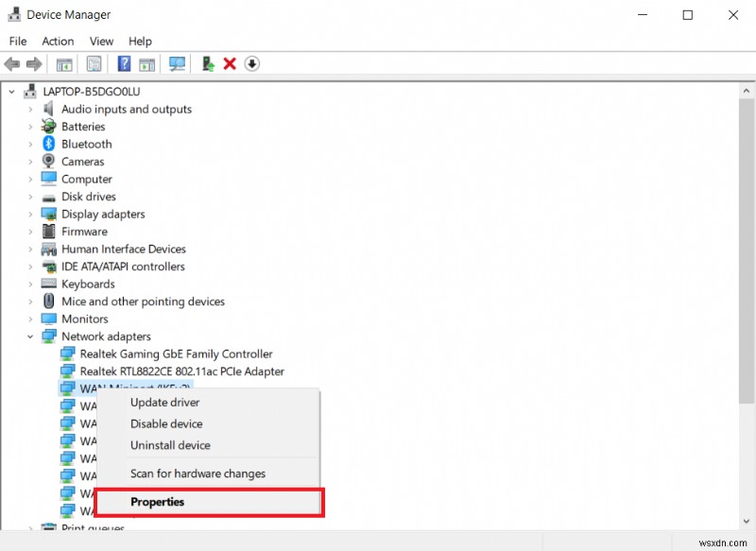The image size is (756, 551).
Task: Open the Action menu
Action: coord(58,41)
